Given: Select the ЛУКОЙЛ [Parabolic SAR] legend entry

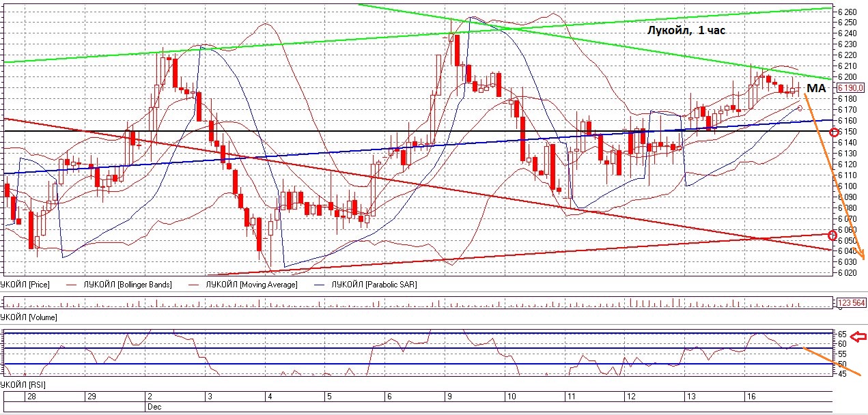Looking at the screenshot, I should 373,284.
